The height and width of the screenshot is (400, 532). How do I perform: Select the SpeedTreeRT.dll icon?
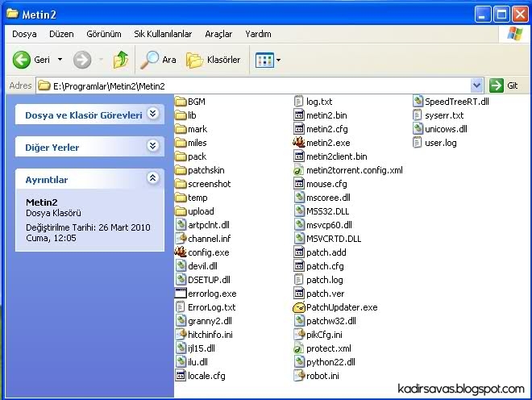(x=418, y=101)
